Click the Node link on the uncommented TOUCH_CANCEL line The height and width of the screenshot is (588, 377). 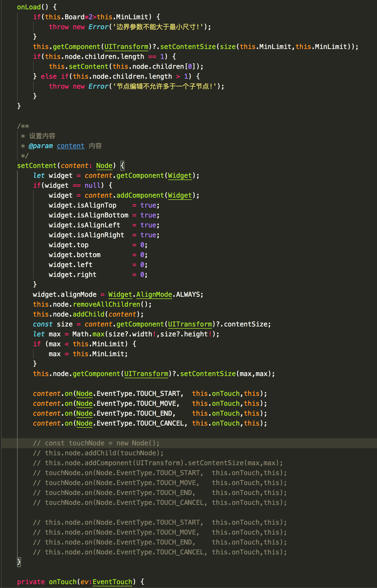click(84, 423)
